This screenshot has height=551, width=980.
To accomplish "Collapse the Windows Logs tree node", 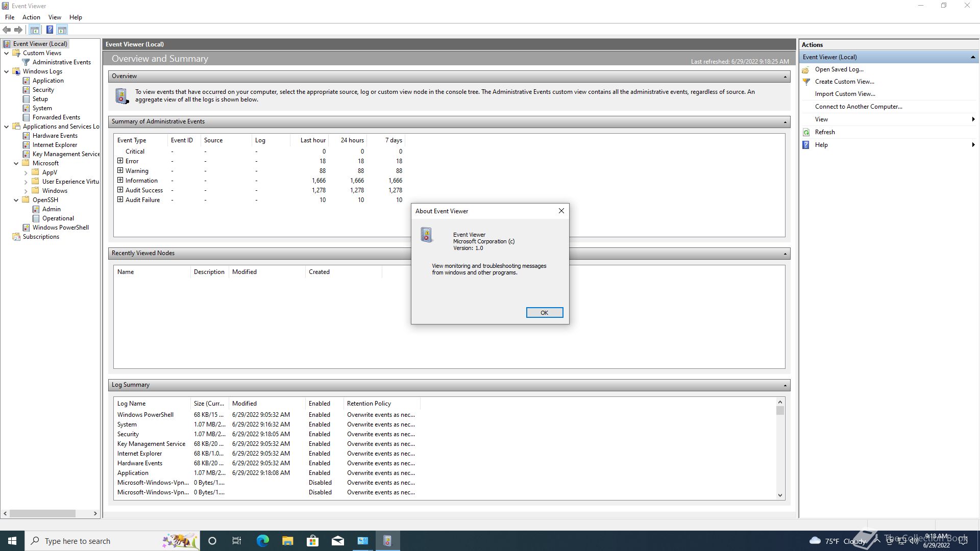I will tap(6, 71).
